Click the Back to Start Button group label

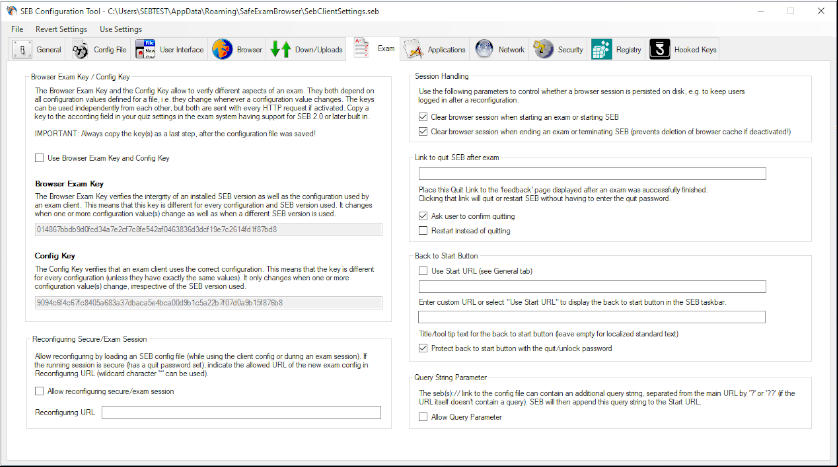(446, 256)
